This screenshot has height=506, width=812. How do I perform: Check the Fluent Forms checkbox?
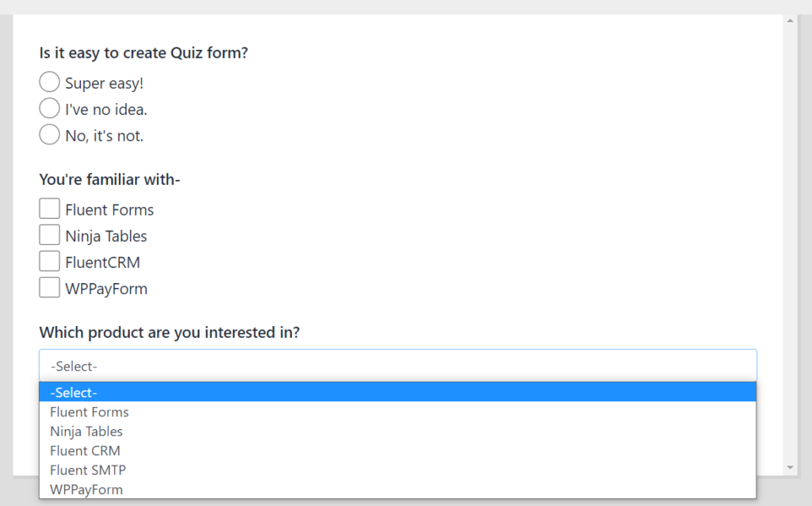[x=49, y=209]
